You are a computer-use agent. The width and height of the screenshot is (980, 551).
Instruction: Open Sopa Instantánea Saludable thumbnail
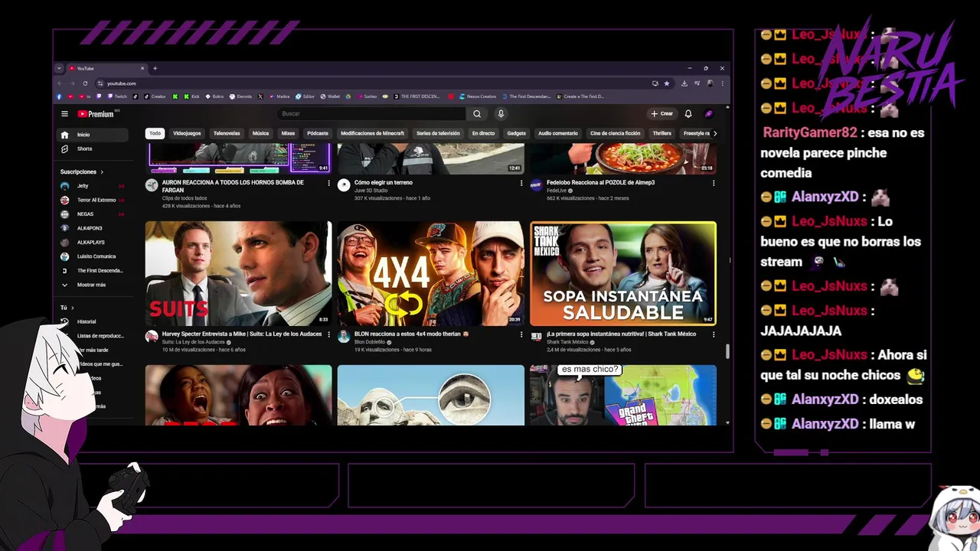coord(623,273)
